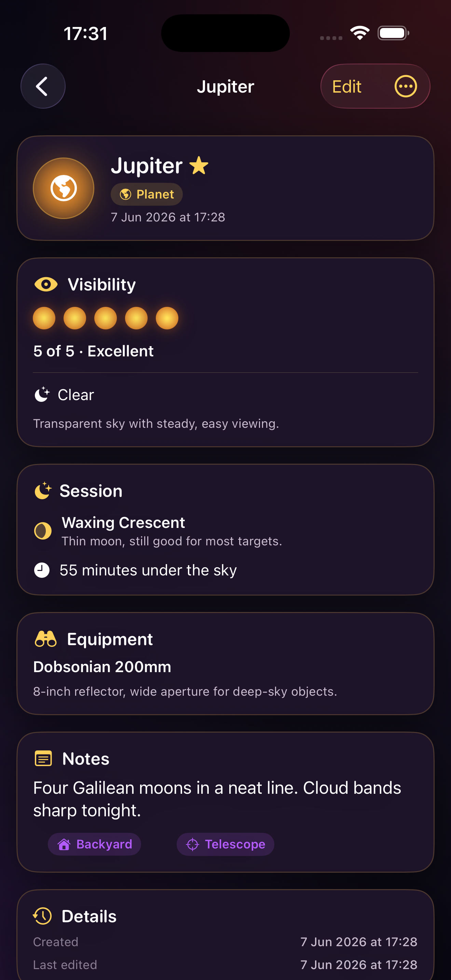Tap the clock icon beside 55 minutes
451x980 pixels.
tap(42, 570)
